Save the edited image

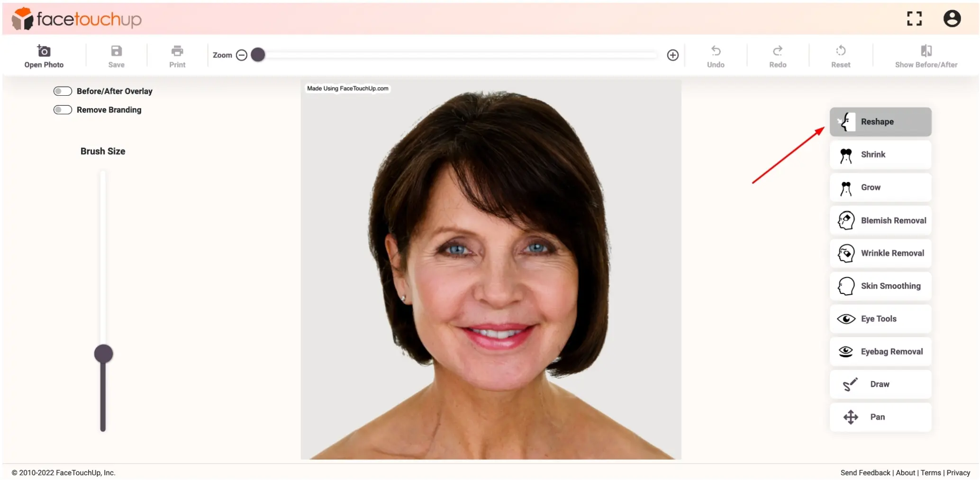coord(116,55)
